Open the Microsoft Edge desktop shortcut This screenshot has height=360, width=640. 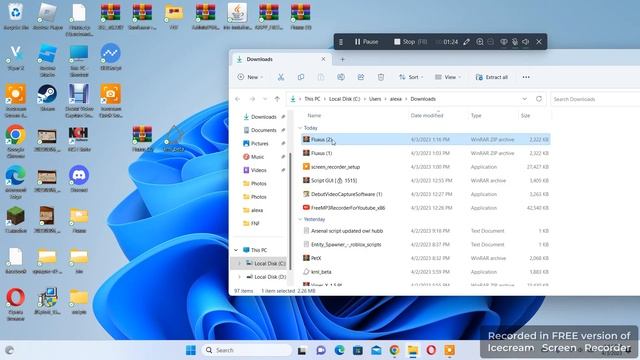point(16,182)
